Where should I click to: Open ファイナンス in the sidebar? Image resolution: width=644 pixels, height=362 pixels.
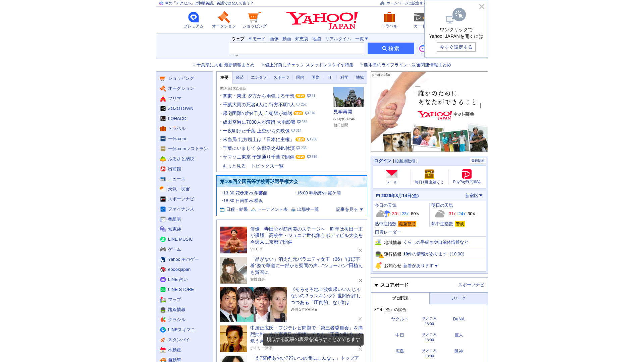[x=181, y=209]
